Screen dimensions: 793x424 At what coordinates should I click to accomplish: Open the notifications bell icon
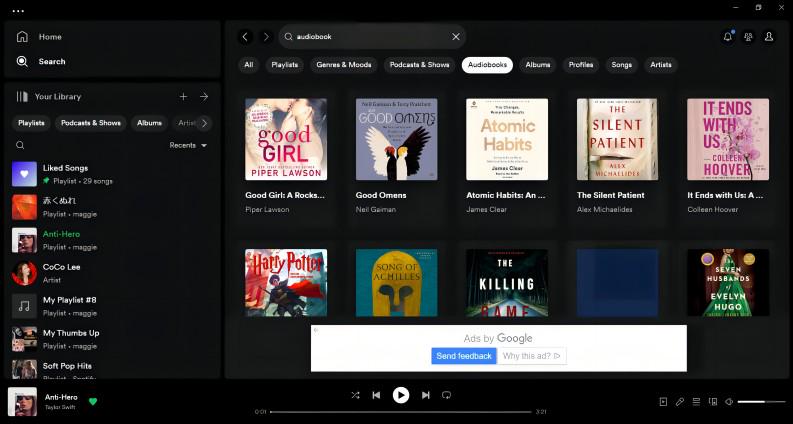(727, 37)
